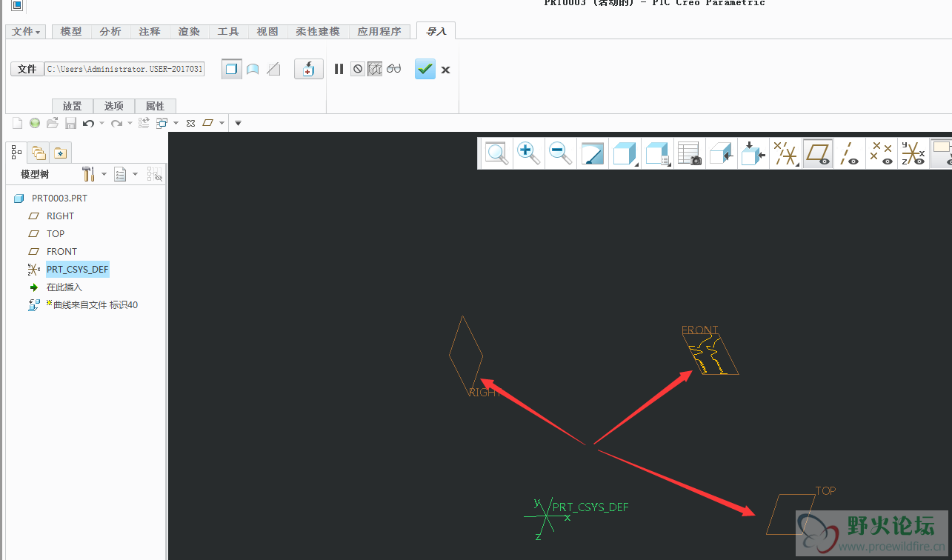Image resolution: width=952 pixels, height=560 pixels.
Task: Select the Favorites navigator tab
Action: coord(60,153)
